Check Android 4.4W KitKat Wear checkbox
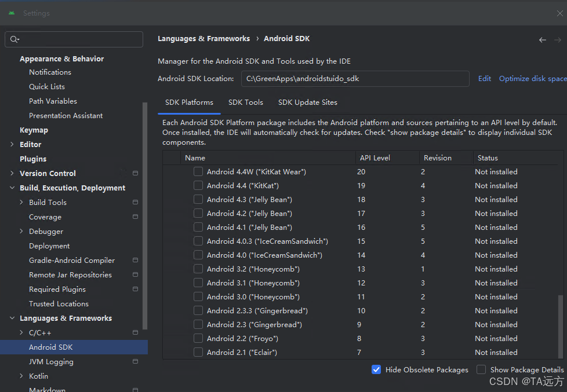The height and width of the screenshot is (392, 567). [198, 171]
